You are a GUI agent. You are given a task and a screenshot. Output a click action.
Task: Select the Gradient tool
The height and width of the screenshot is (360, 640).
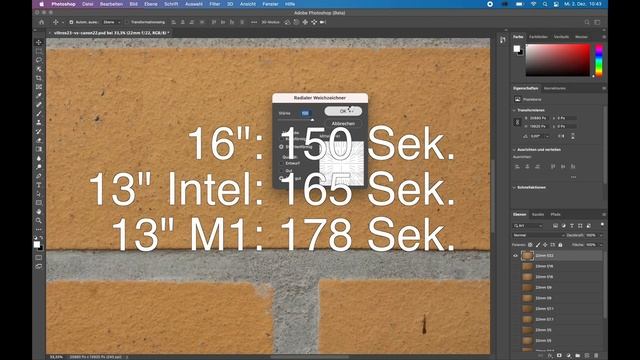pyautogui.click(x=39, y=149)
